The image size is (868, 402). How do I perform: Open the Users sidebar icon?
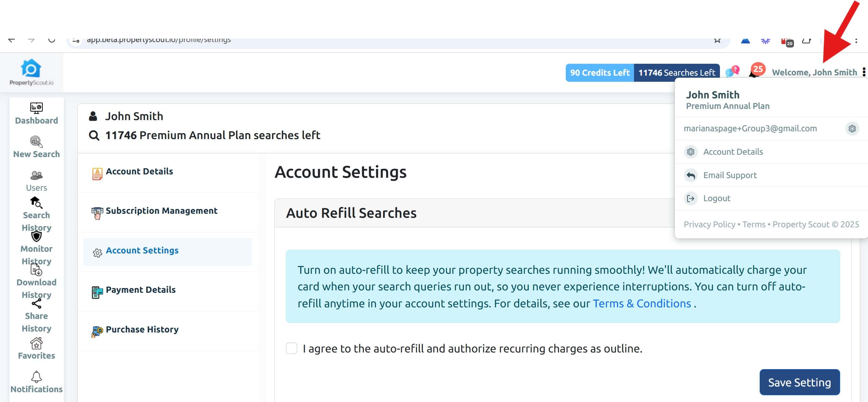(36, 181)
